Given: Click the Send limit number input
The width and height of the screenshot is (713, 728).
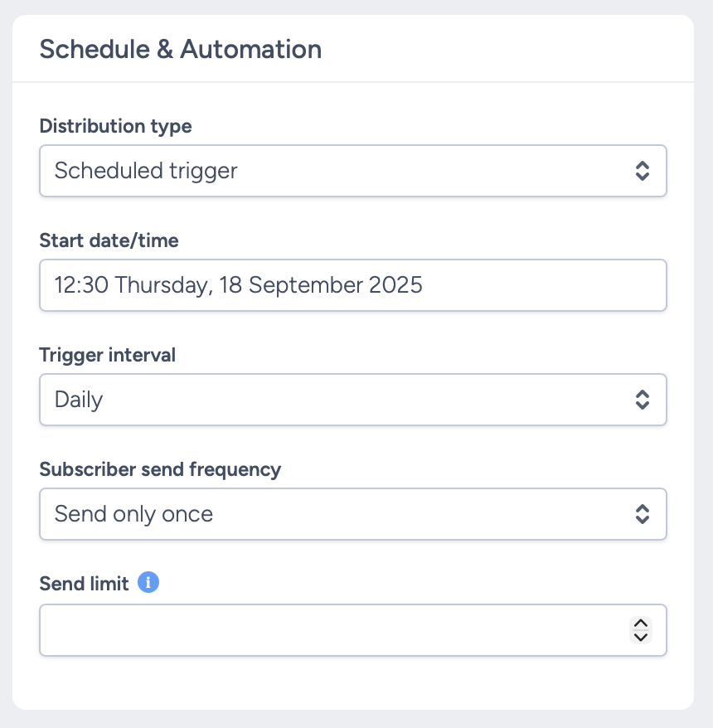Looking at the screenshot, I should [332, 630].
